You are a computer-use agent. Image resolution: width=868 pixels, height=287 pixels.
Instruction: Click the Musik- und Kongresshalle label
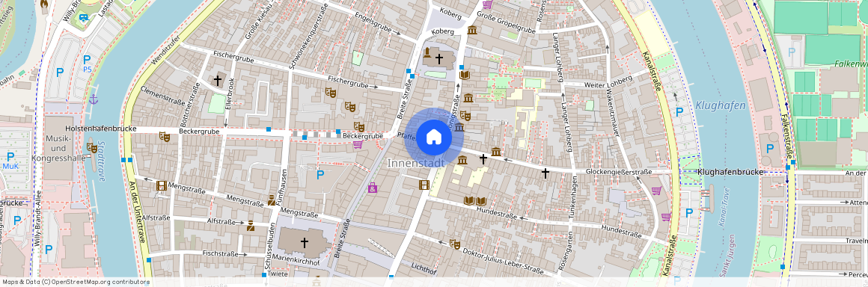click(58, 148)
